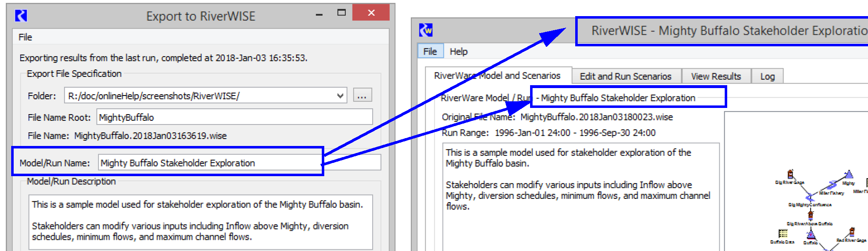
Task: Click the File Name Root input field
Action: [x=234, y=117]
